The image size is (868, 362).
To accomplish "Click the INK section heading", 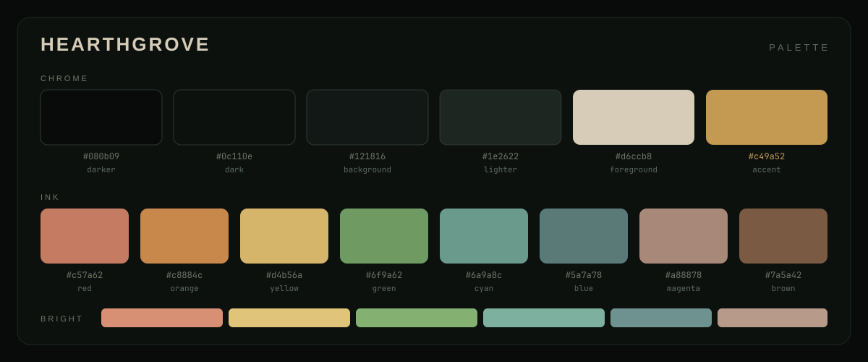I will point(50,197).
